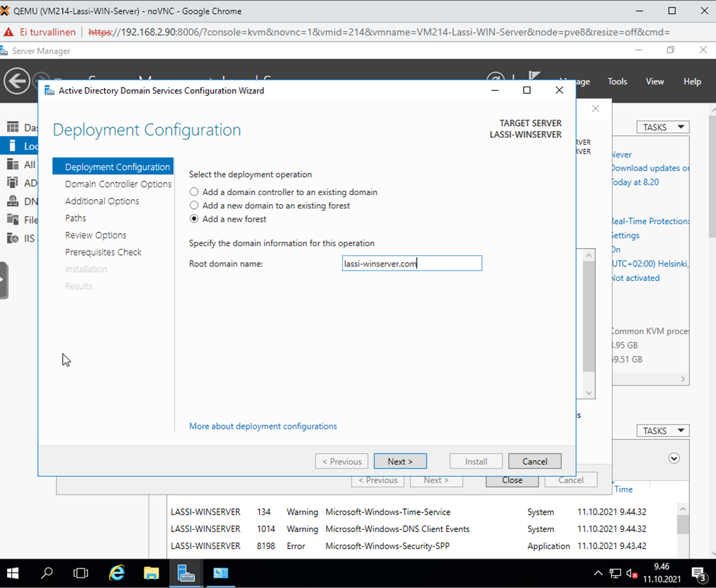Select event row 134 Time-Service warning
Viewport: 716px width, 588px height.
420,512
